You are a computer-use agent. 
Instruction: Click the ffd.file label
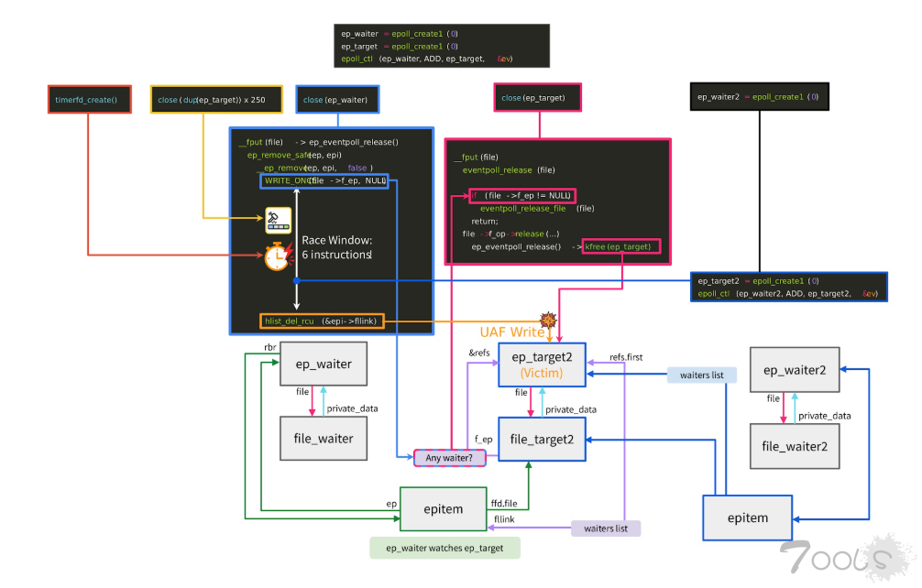pyautogui.click(x=504, y=504)
